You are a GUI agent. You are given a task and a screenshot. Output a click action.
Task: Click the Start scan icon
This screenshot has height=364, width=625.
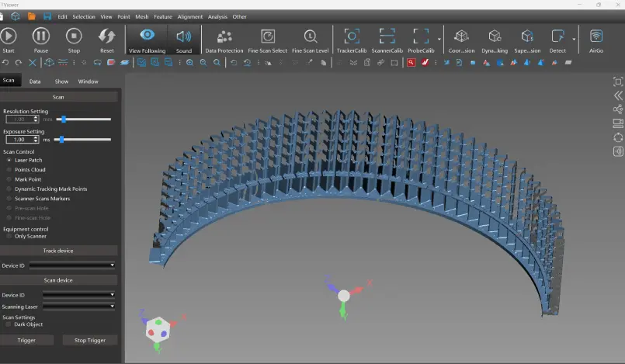coord(9,36)
